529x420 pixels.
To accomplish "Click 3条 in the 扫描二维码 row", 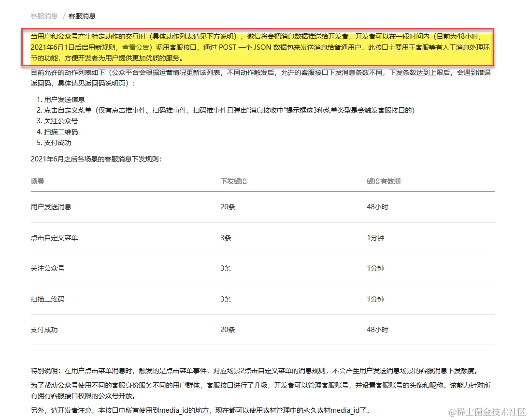I will point(226,299).
